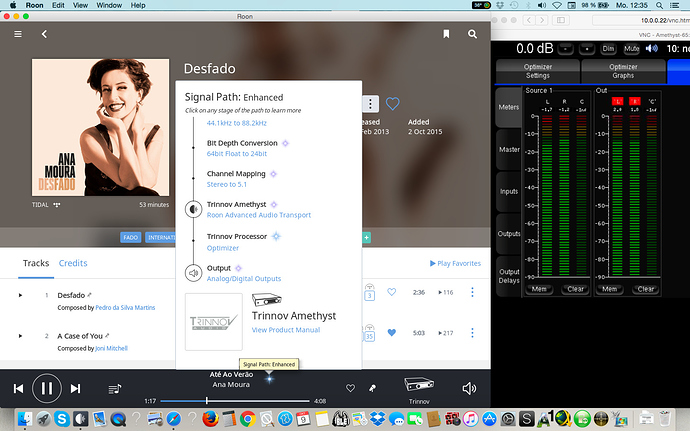690x431 pixels.
Task: Click Trinnov blue speaker volume icon
Action: coord(652,48)
